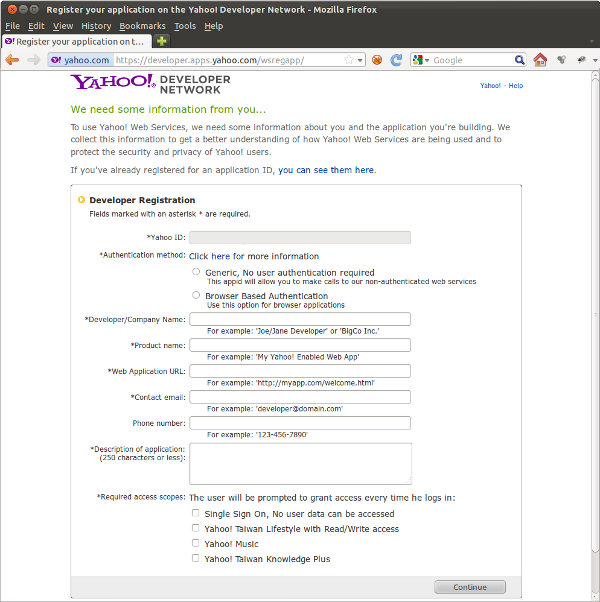
Task: Click 'here' link for authentication information
Action: coord(220,256)
